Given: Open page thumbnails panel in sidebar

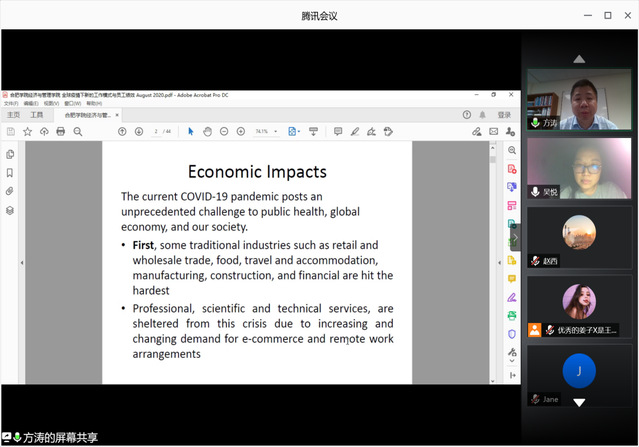Looking at the screenshot, I should click(10, 154).
